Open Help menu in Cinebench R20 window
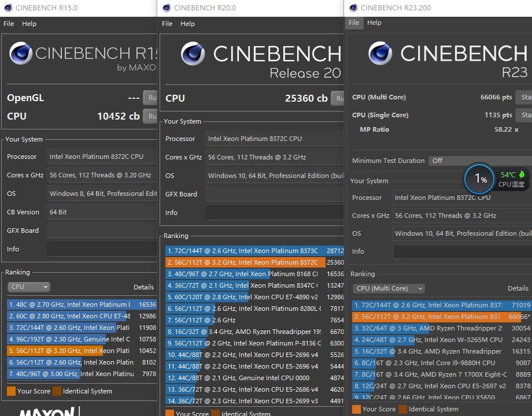Screen dimensions: 532x416 187,24
